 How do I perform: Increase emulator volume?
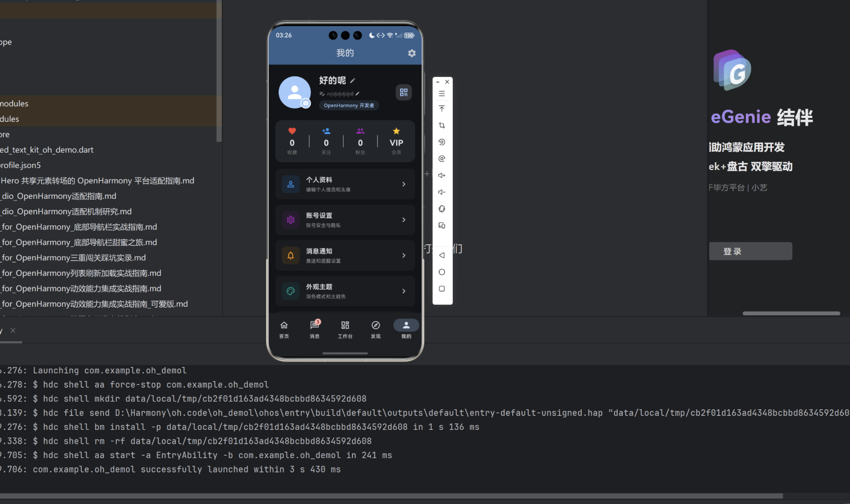pos(442,175)
